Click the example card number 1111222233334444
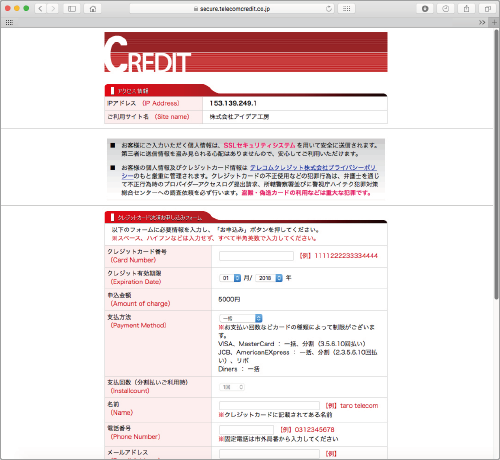The height and width of the screenshot is (460, 500). [346, 256]
